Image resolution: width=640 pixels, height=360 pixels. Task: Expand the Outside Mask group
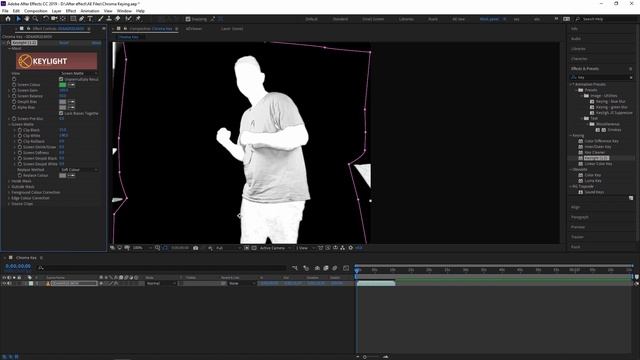pos(9,187)
